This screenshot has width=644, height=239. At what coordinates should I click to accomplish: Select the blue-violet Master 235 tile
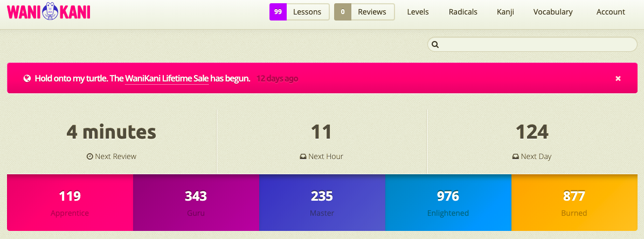322,202
